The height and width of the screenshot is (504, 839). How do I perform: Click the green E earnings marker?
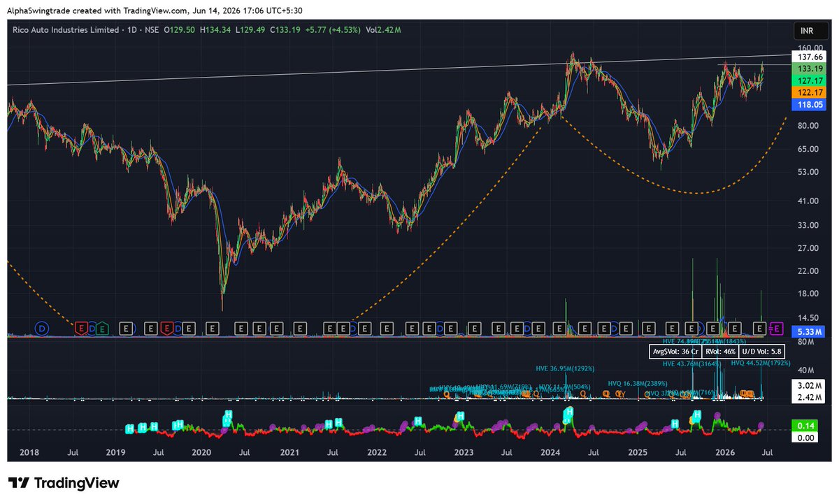click(103, 327)
